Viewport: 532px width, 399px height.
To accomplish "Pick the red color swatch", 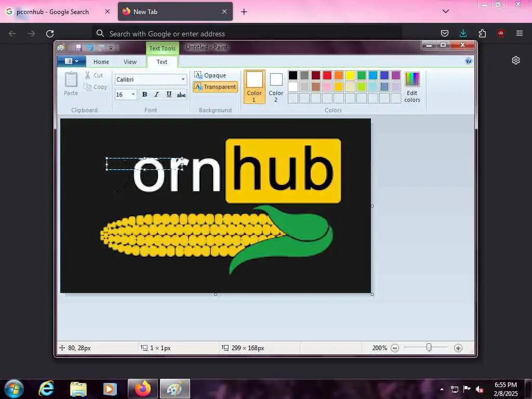I will (327, 75).
